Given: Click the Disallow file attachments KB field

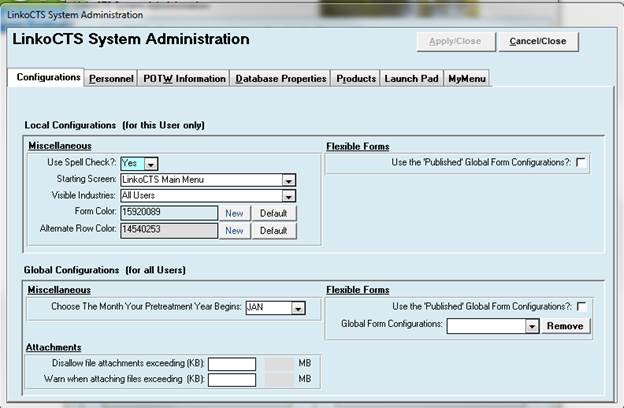Looking at the screenshot, I should pyautogui.click(x=232, y=364).
